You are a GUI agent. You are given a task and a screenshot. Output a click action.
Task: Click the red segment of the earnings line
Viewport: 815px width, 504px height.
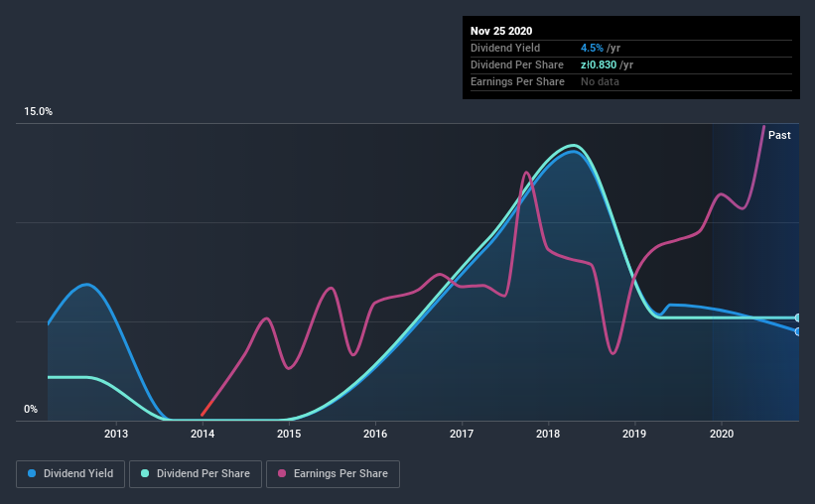click(207, 409)
